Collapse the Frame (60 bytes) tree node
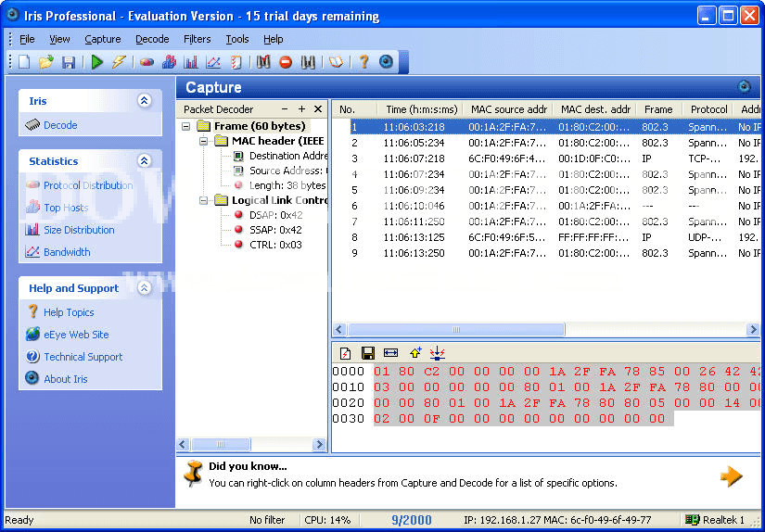 click(185, 126)
